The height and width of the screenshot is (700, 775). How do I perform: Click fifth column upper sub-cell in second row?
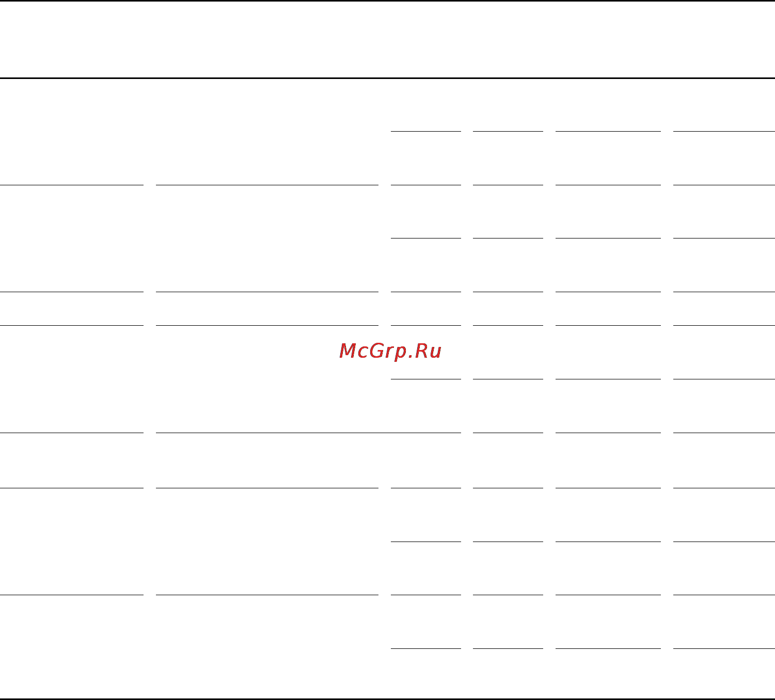608,212
